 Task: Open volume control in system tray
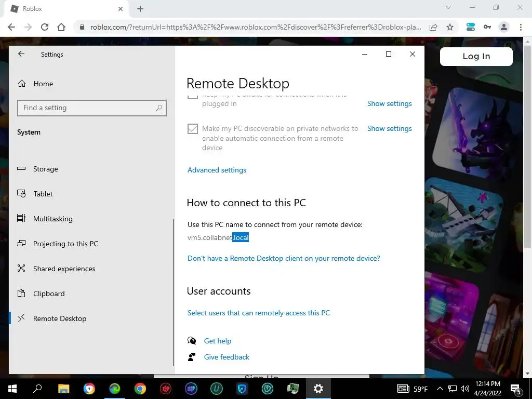click(x=465, y=389)
